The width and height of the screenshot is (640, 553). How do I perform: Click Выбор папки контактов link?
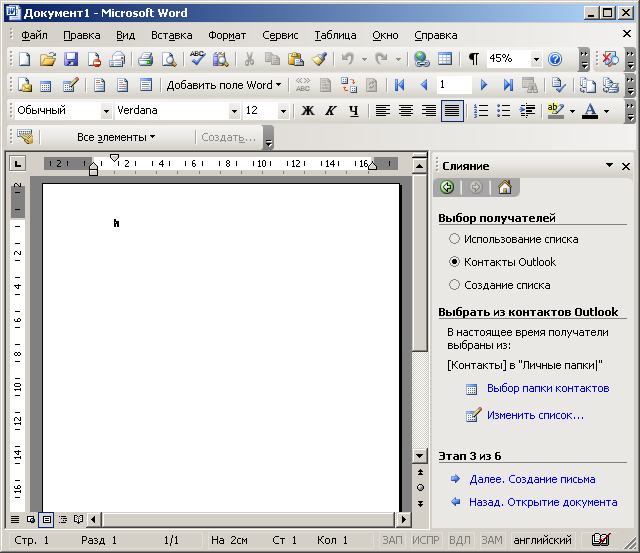(548, 388)
